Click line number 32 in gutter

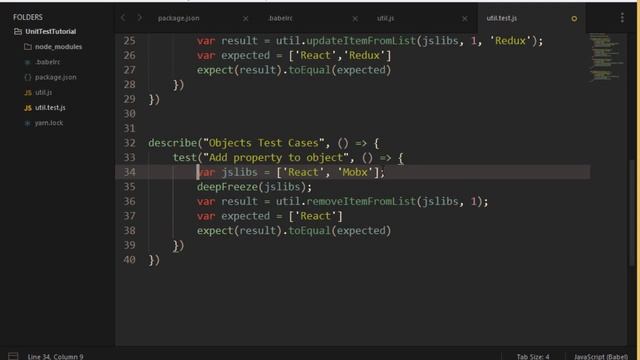click(x=129, y=143)
